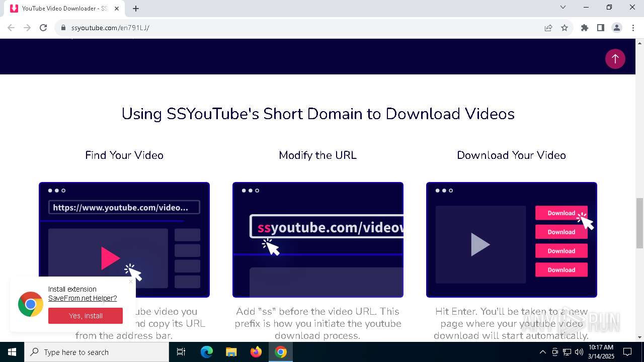Expand the tab search chevron
The height and width of the screenshot is (362, 644).
click(x=563, y=7)
